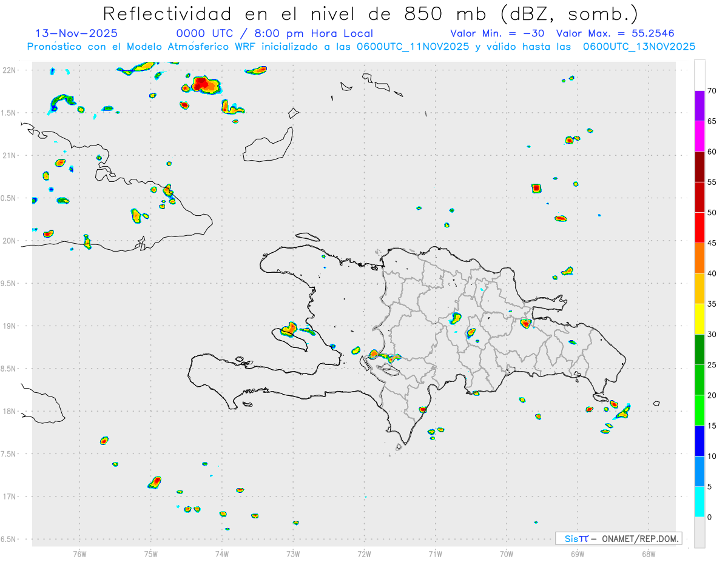Click the '0600UTC_11NOV2025' initialization timestamp

tap(413, 47)
